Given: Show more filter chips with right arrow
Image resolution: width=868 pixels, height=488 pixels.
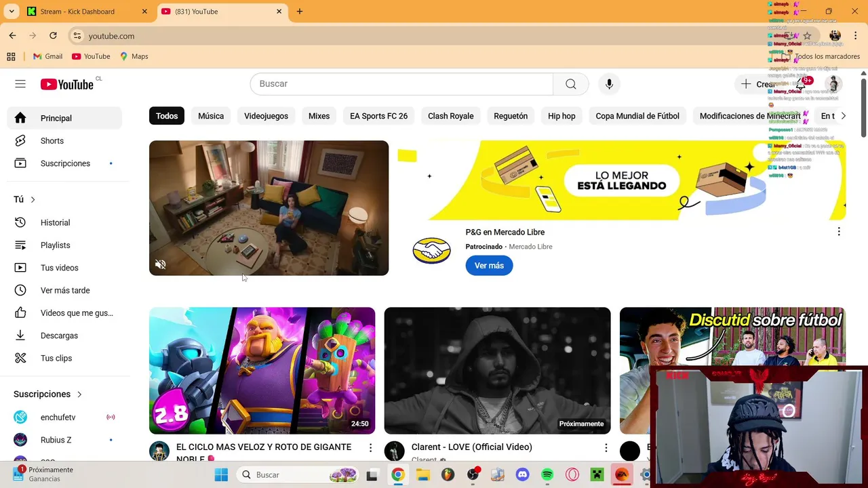Looking at the screenshot, I should point(843,116).
